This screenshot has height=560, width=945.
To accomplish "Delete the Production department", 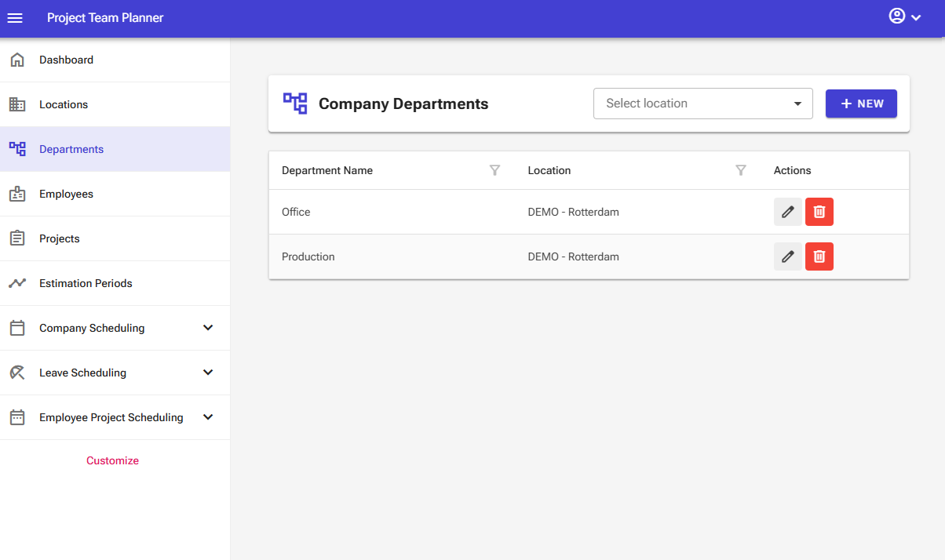I will 819,256.
